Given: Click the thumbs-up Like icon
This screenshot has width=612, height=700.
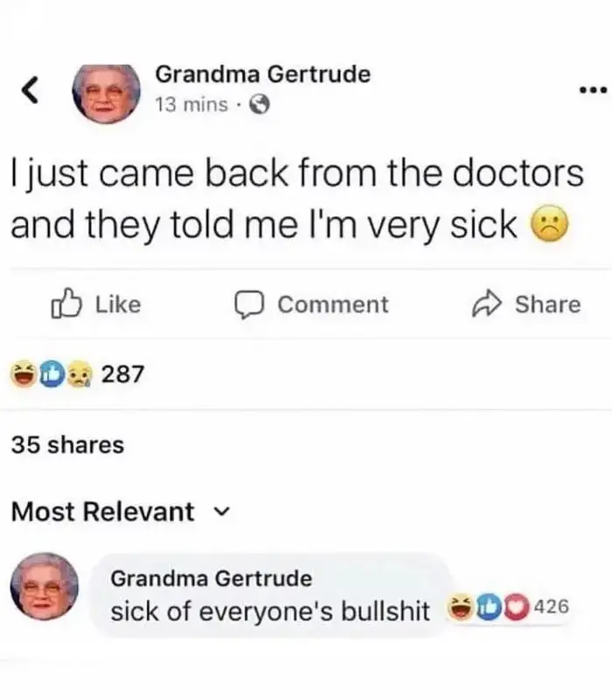Looking at the screenshot, I should click(66, 304).
